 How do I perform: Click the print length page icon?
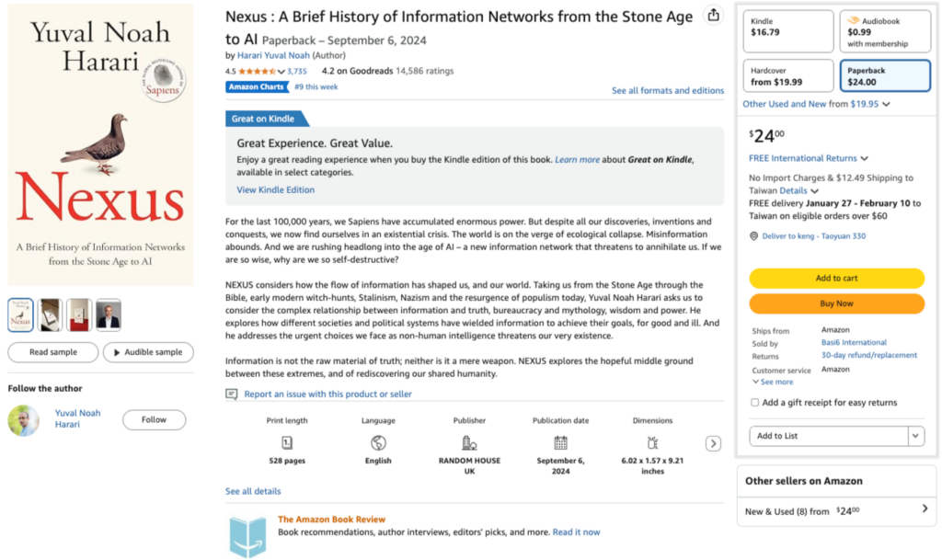[x=287, y=443]
